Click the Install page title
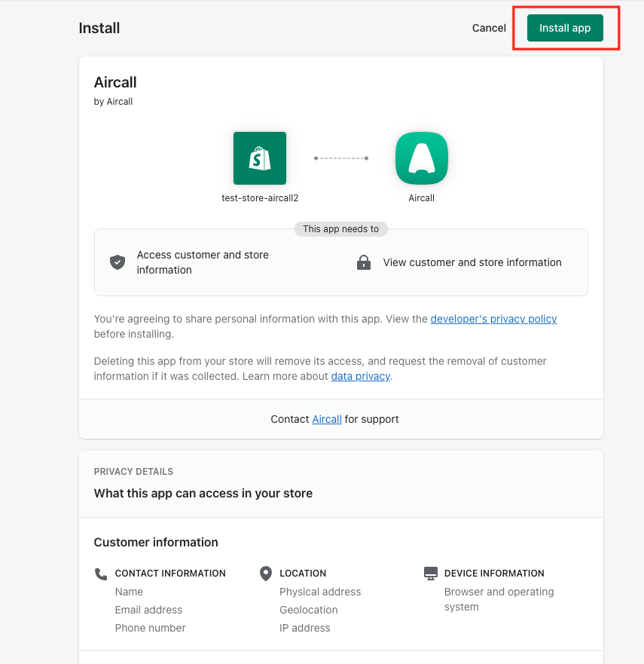 [99, 28]
